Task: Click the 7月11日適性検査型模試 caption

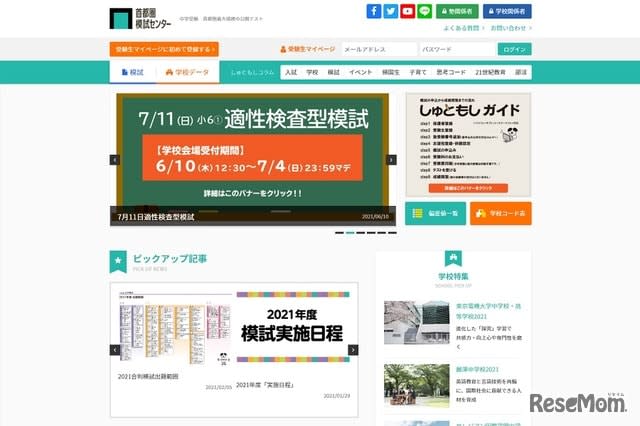Action: pos(156,217)
